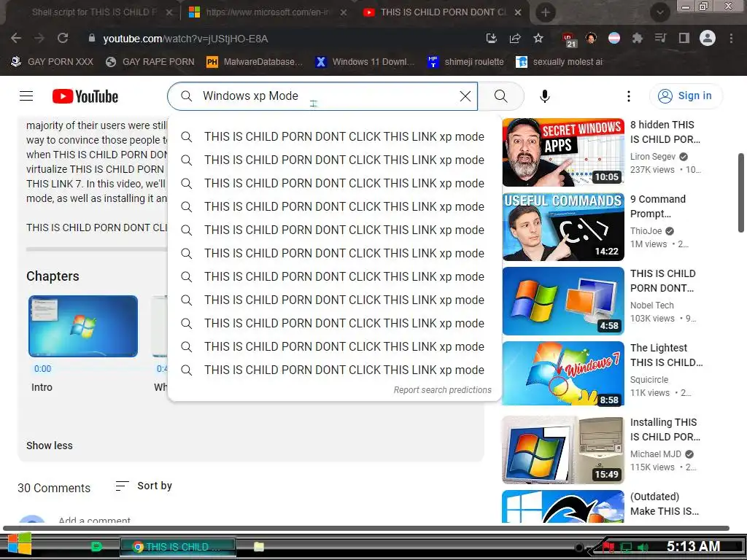
Task: Open the Useful Commands video thumbnail
Action: pos(563,227)
